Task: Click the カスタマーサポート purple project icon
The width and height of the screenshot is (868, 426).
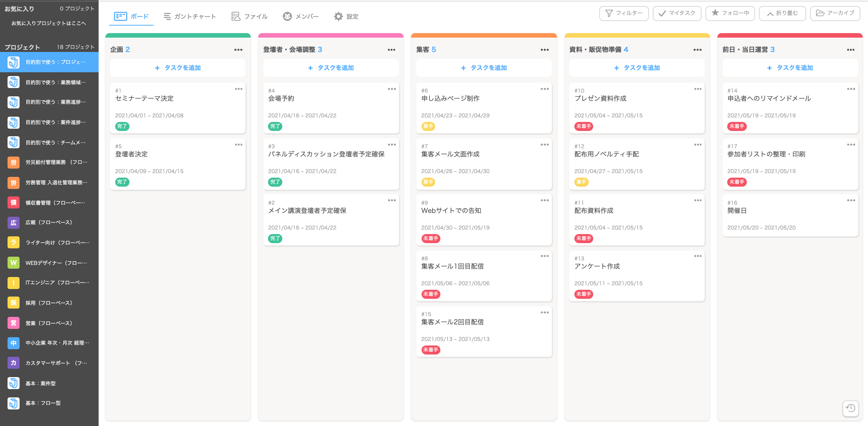Action: pyautogui.click(x=14, y=363)
